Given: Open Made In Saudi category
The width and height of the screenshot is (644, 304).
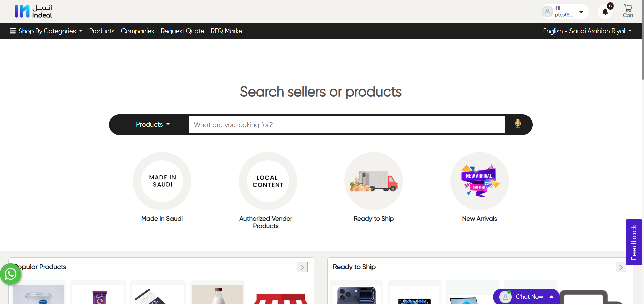Looking at the screenshot, I should 162,181.
